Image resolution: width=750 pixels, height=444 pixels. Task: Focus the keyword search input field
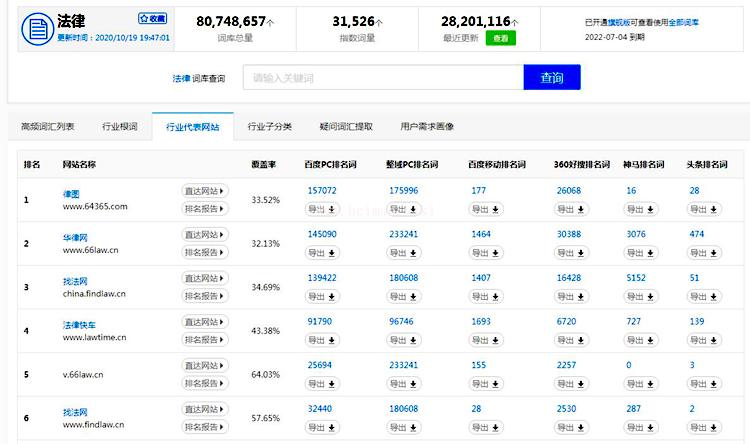coord(383,78)
